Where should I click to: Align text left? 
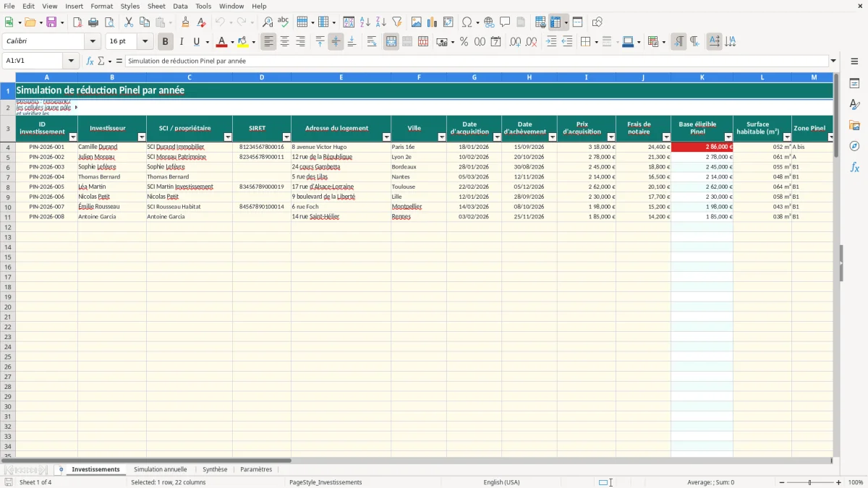click(269, 42)
